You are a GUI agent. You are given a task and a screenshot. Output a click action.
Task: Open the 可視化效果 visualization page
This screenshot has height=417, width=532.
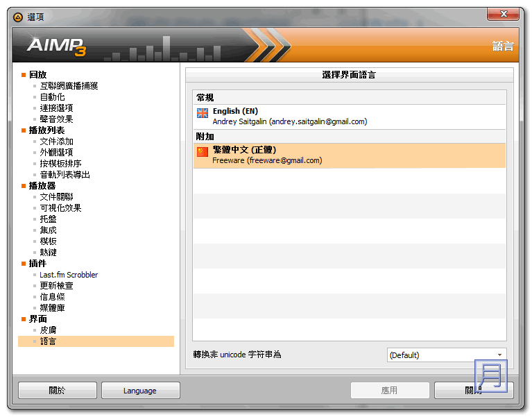pyautogui.click(x=60, y=208)
